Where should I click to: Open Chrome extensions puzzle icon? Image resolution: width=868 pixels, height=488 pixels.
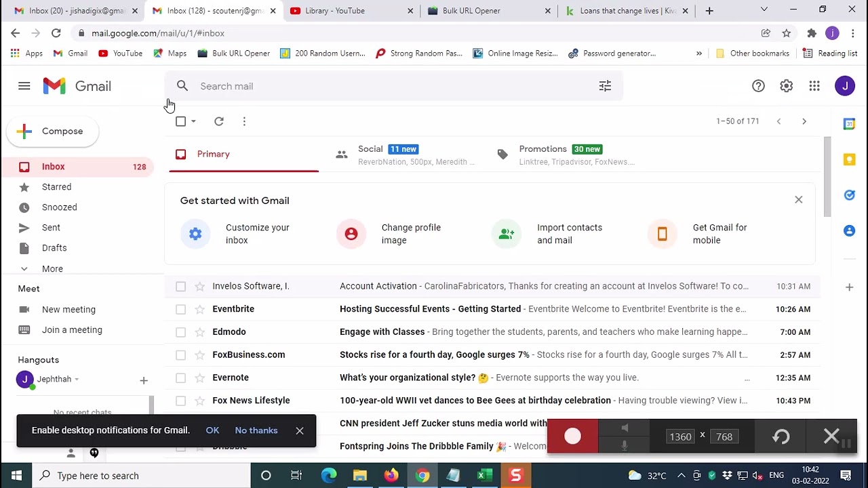point(812,33)
